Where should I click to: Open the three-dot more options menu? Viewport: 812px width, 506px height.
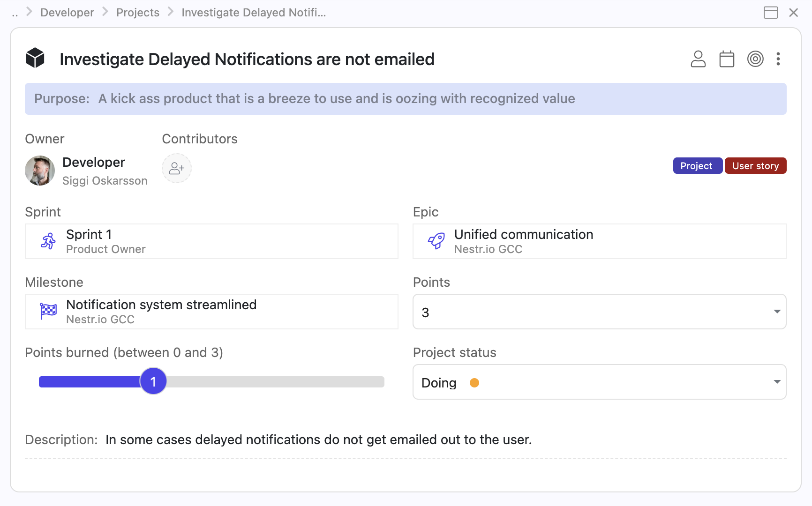[x=778, y=59]
